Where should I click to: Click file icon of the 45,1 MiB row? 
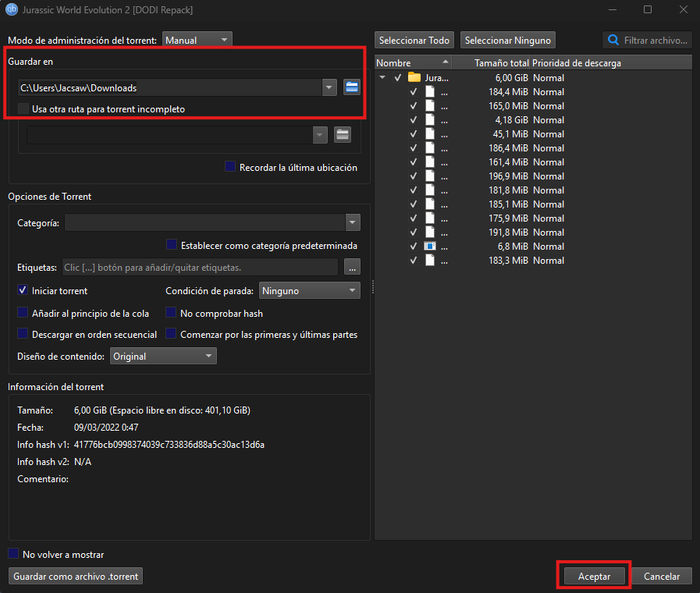pyautogui.click(x=429, y=134)
